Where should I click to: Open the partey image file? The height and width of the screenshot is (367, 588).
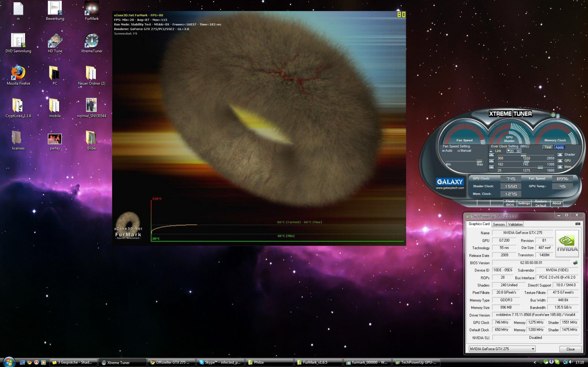point(55,142)
